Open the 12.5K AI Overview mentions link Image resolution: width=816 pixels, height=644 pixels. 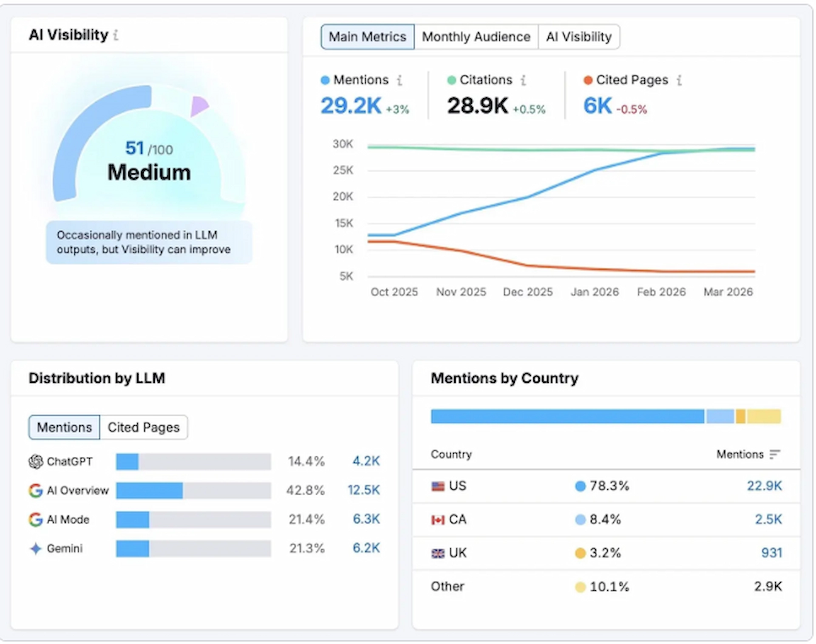click(x=364, y=490)
